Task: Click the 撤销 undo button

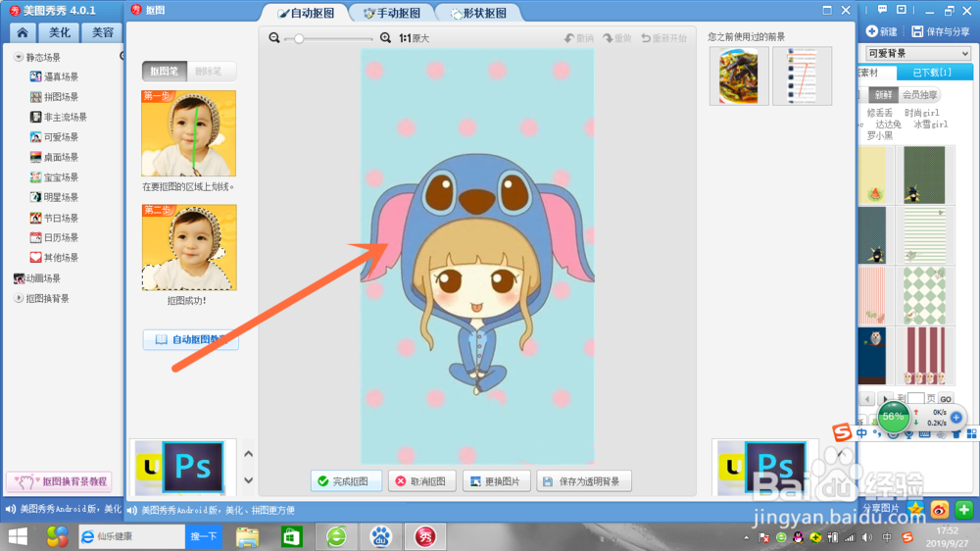Action: (x=579, y=39)
